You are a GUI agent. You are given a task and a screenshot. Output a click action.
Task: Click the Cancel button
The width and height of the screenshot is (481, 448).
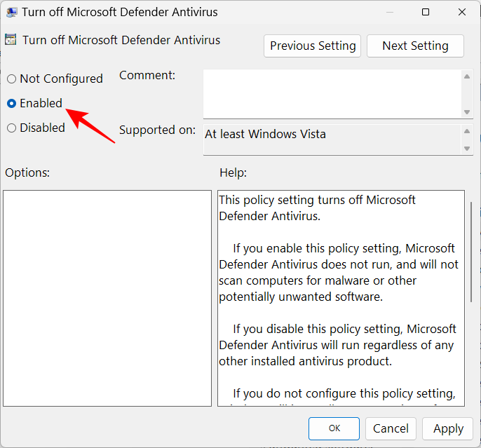pyautogui.click(x=391, y=428)
